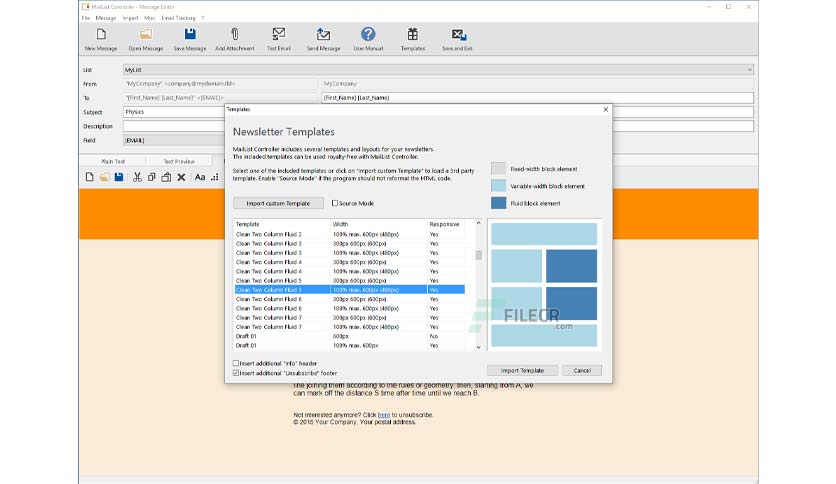Click the Send Message icon
Screen dimensions: 836x484
pyautogui.click(x=323, y=35)
